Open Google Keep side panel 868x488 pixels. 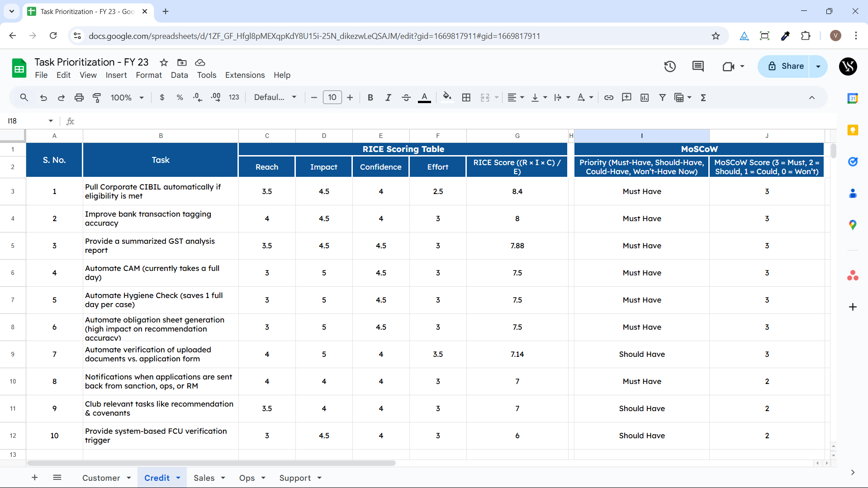853,130
